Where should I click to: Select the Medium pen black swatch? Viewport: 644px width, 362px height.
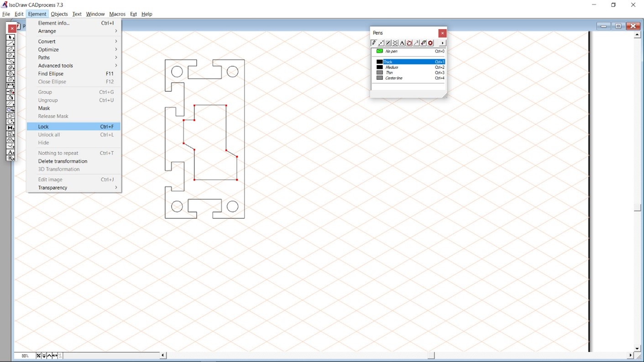(x=379, y=67)
